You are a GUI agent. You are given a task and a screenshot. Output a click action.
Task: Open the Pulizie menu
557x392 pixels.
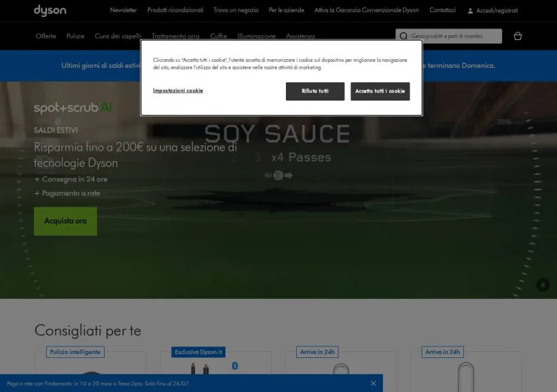click(x=75, y=36)
